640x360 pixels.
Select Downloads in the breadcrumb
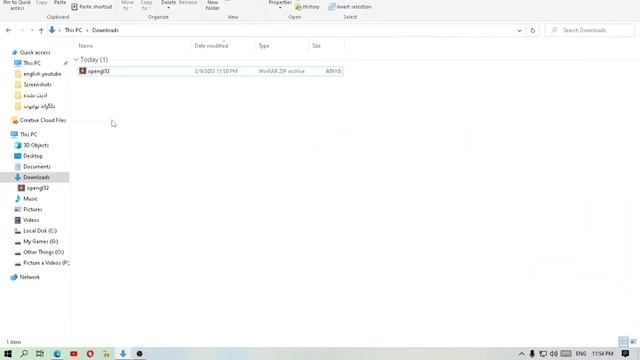coord(105,30)
